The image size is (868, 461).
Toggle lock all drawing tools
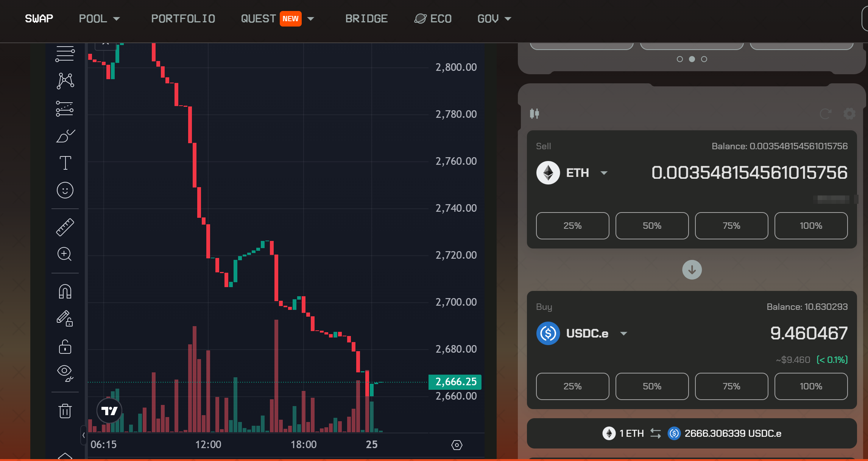[x=65, y=347]
